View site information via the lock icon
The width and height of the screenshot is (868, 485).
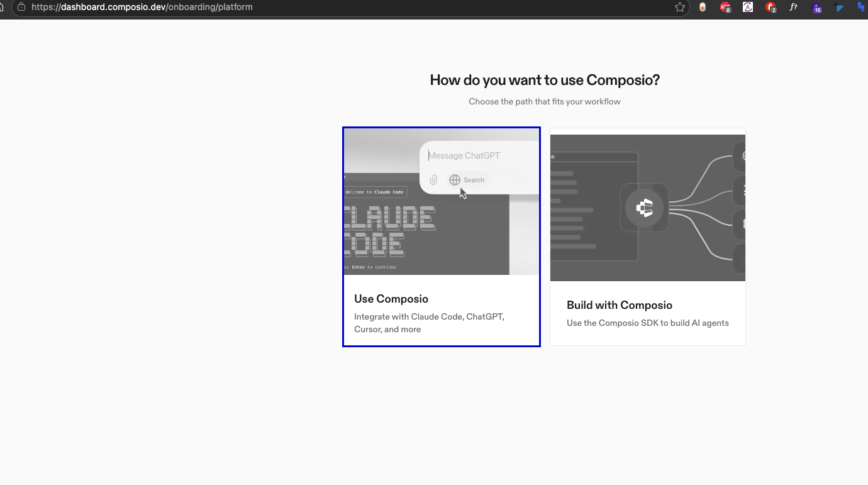point(21,7)
